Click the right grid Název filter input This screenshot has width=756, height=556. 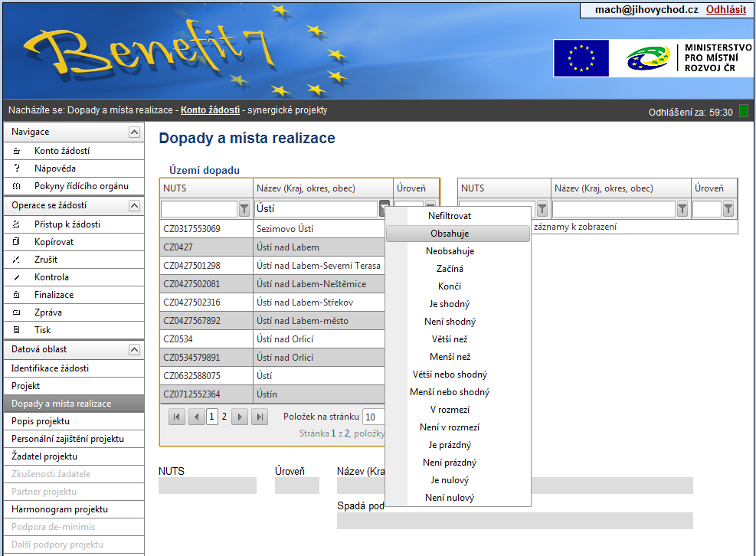click(614, 209)
